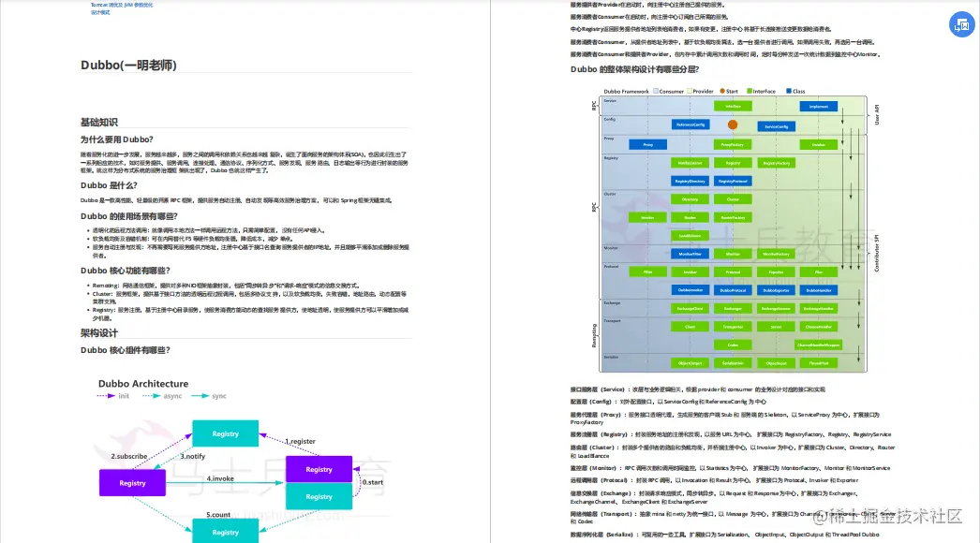Click the "Remoting" side label of framework diagram
The width and height of the screenshot is (980, 543).
(594, 335)
